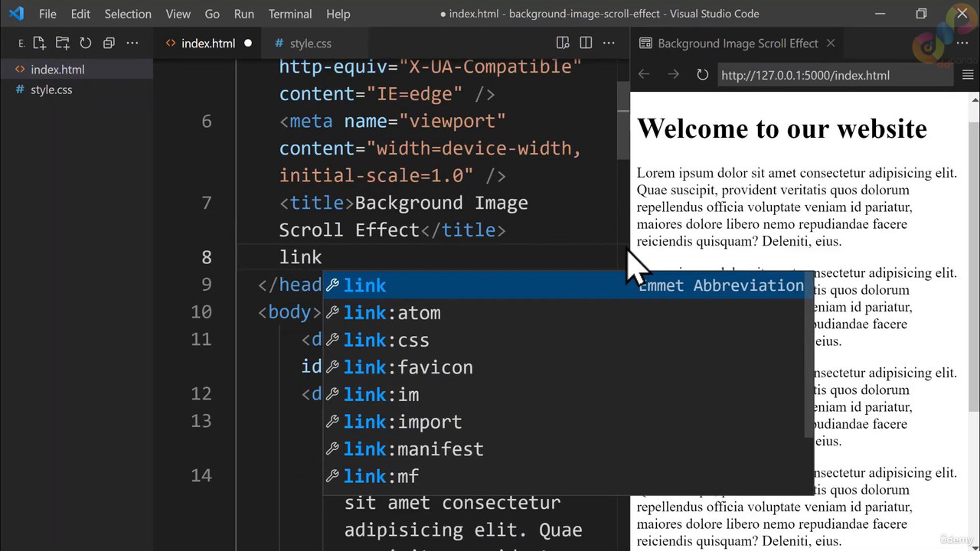Click the browser preview back arrow
The image size is (980, 551).
644,75
